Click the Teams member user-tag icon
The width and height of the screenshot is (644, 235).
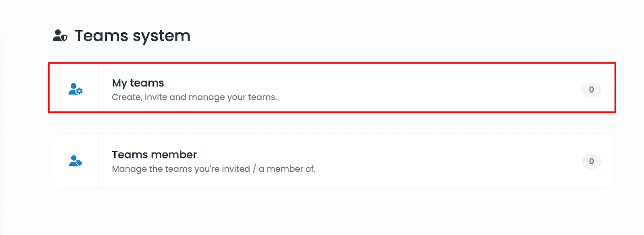pyautogui.click(x=75, y=161)
